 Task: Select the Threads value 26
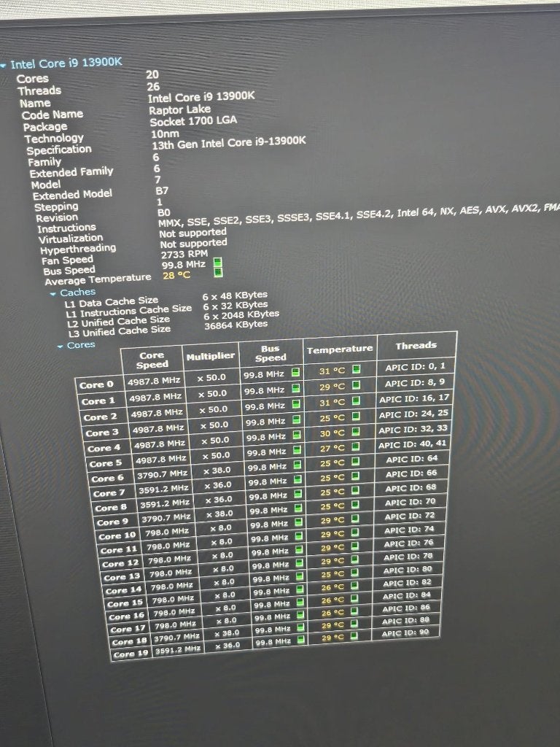pyautogui.click(x=153, y=87)
